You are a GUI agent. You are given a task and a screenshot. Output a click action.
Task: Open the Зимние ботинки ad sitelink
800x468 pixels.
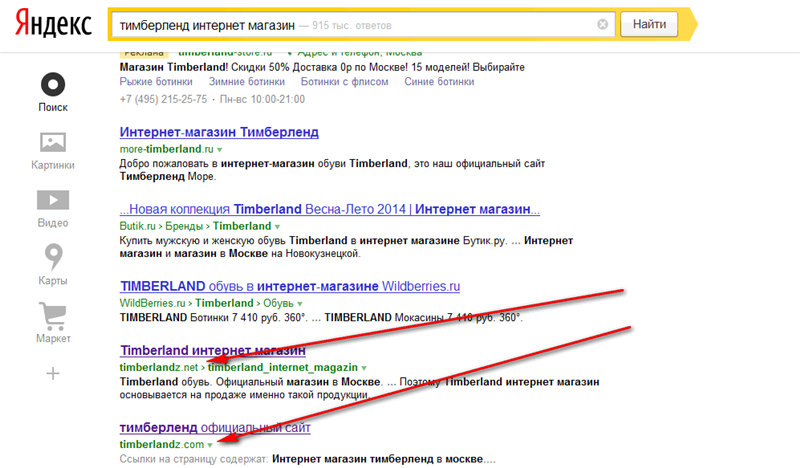tap(246, 82)
